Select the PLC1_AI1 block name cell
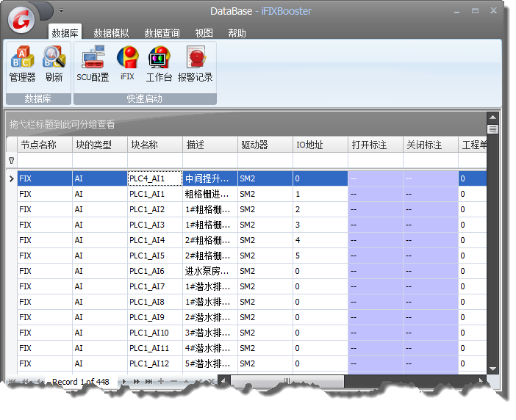The image size is (516, 420). click(155, 194)
